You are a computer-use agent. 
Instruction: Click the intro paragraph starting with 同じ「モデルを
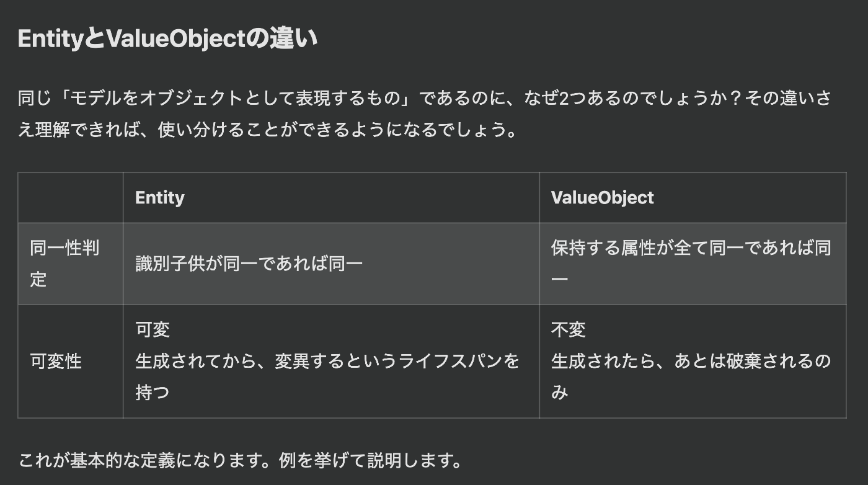424,115
